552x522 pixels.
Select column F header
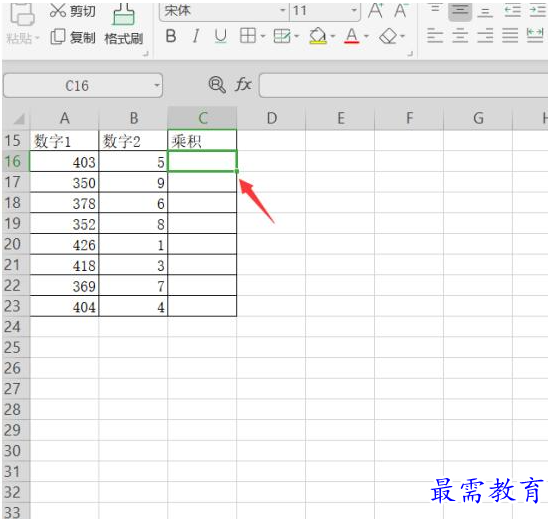pos(409,118)
